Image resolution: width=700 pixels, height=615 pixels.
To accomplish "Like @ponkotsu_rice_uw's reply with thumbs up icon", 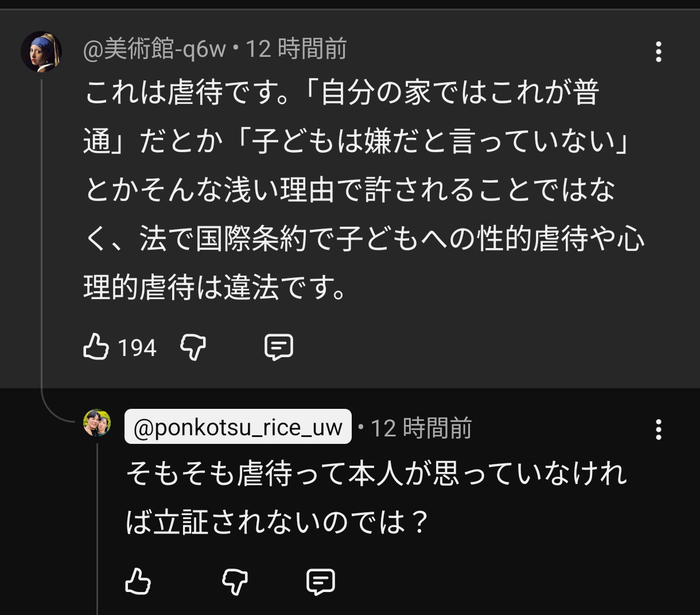I will (x=139, y=582).
